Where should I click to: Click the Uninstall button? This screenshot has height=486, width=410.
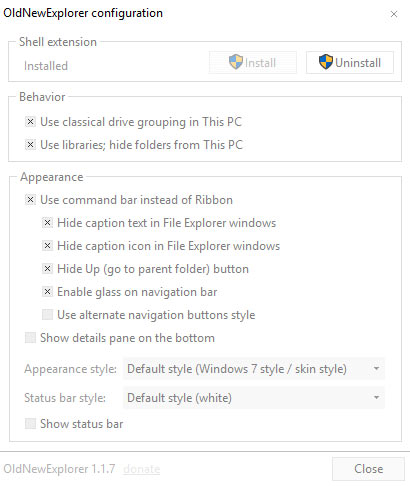pyautogui.click(x=350, y=62)
